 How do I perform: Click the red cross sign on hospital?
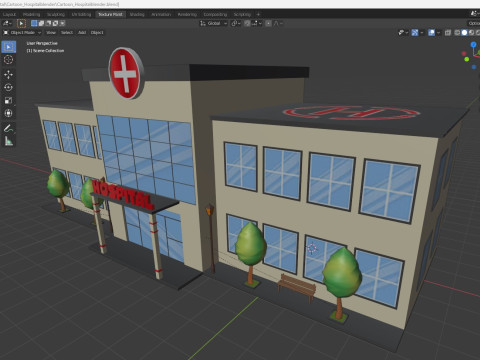click(x=126, y=74)
